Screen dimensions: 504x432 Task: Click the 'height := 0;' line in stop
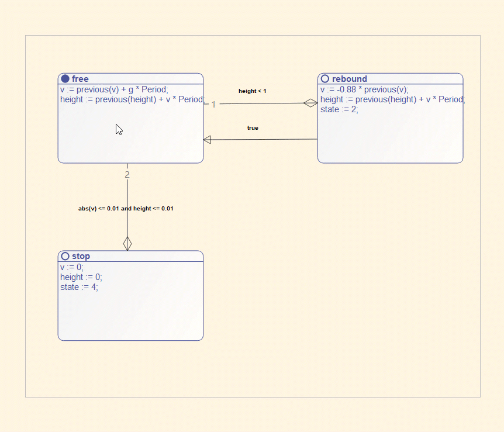coord(81,277)
